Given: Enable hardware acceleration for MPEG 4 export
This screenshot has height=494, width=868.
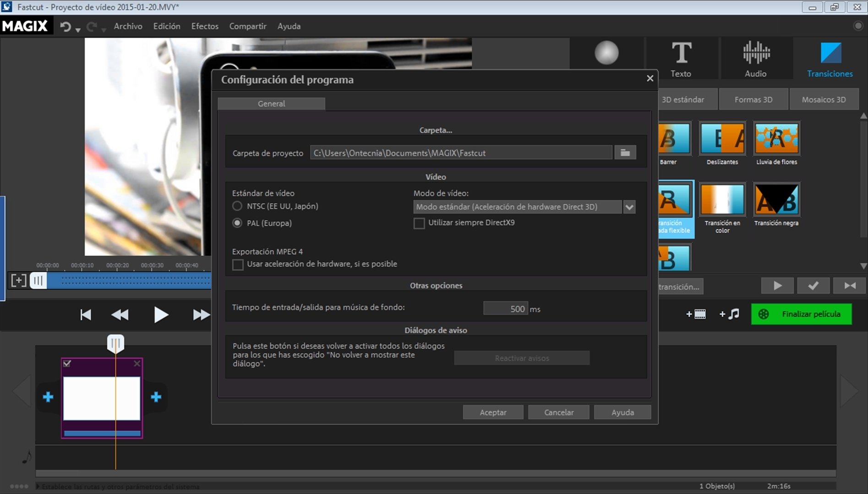Looking at the screenshot, I should (x=238, y=265).
